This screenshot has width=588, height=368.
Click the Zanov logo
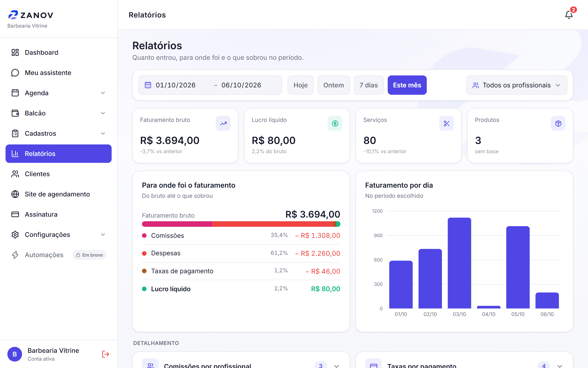[31, 15]
